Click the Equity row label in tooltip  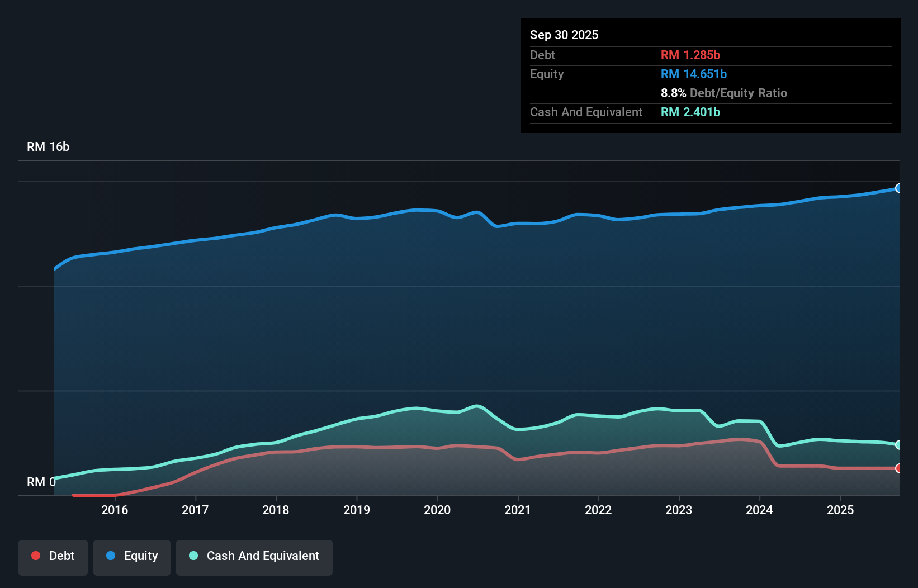pos(547,74)
